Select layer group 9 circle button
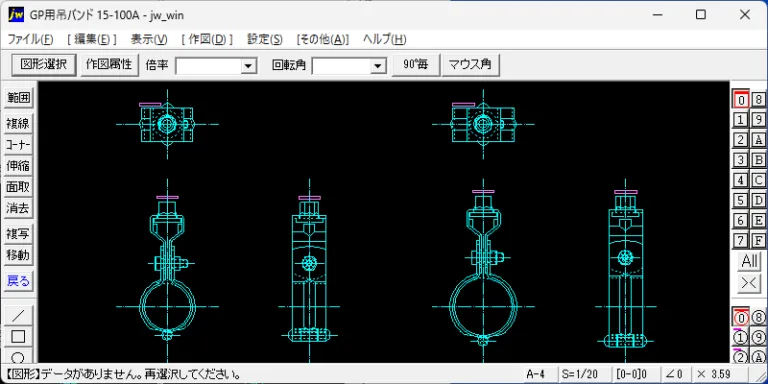The width and height of the screenshot is (768, 384). click(x=758, y=337)
